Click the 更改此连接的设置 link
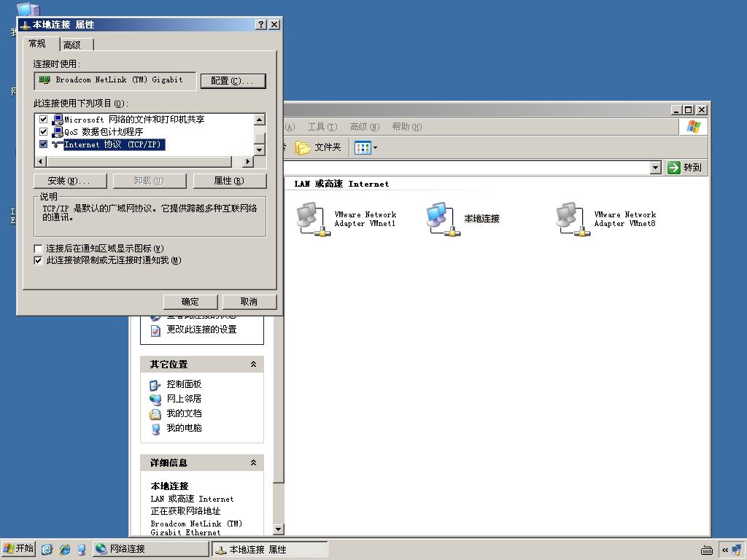The image size is (747, 560). (201, 330)
